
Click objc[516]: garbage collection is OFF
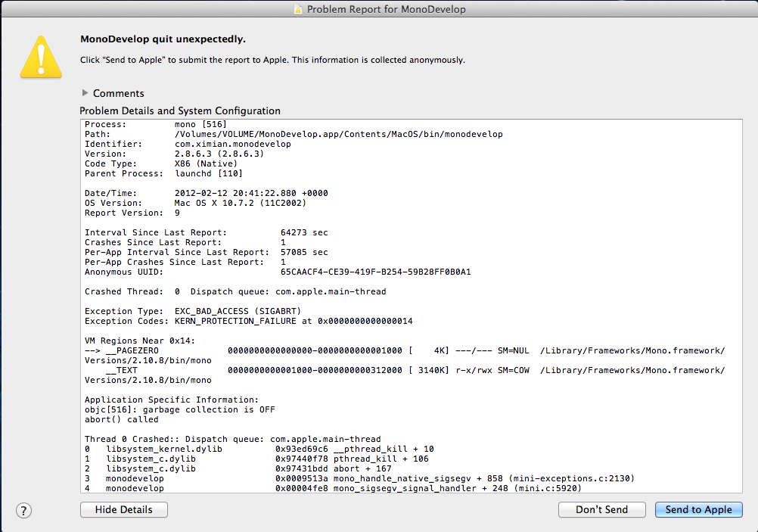[x=180, y=409]
